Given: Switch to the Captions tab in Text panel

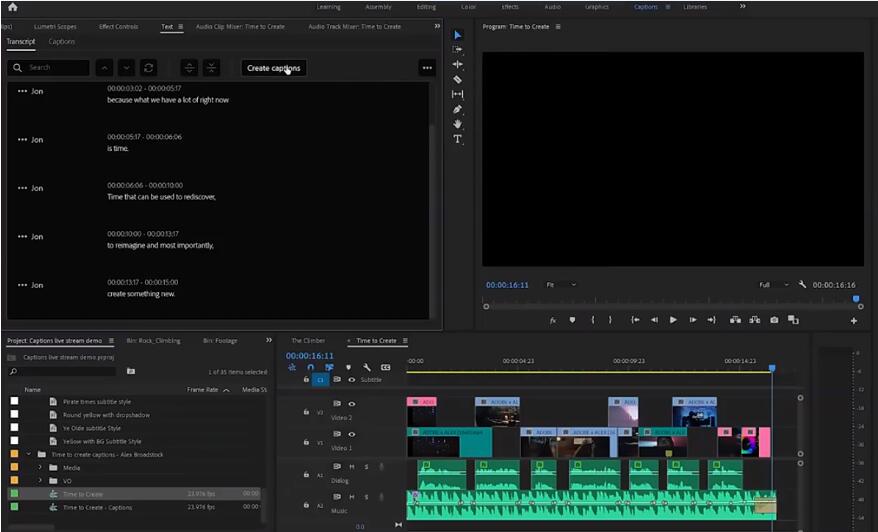Looking at the screenshot, I should [62, 41].
